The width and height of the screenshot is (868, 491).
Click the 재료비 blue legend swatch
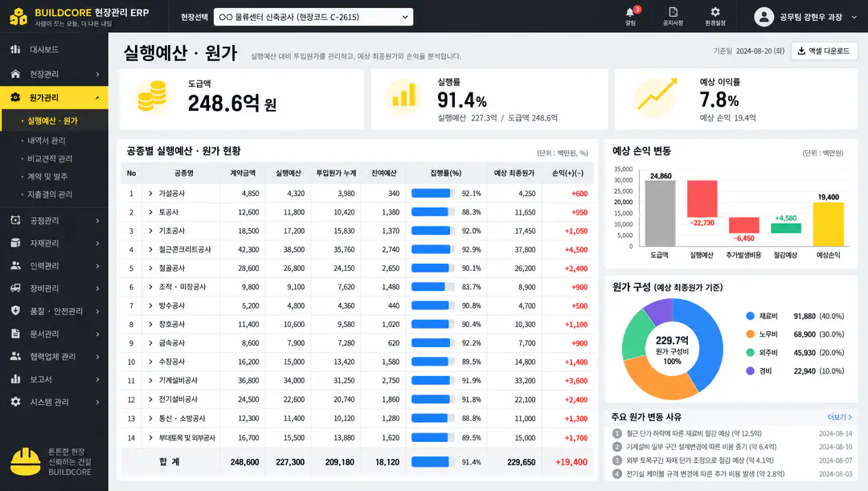coord(750,316)
